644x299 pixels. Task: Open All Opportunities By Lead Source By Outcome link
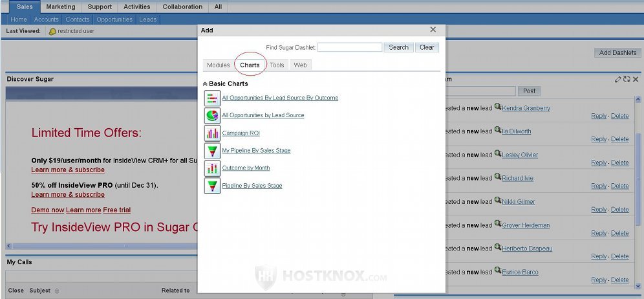pos(280,98)
